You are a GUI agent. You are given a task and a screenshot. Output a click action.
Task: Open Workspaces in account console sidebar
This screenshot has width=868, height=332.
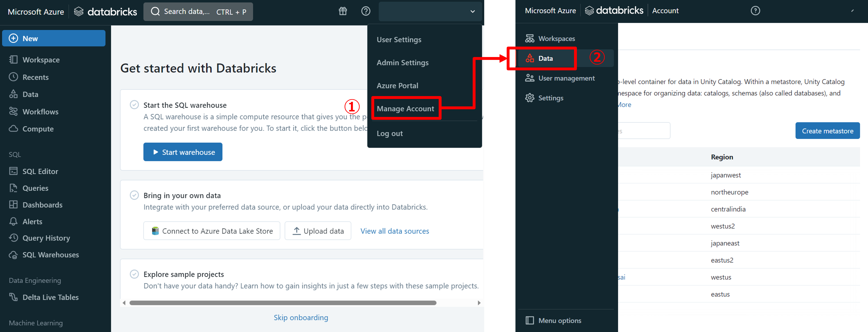pyautogui.click(x=556, y=38)
